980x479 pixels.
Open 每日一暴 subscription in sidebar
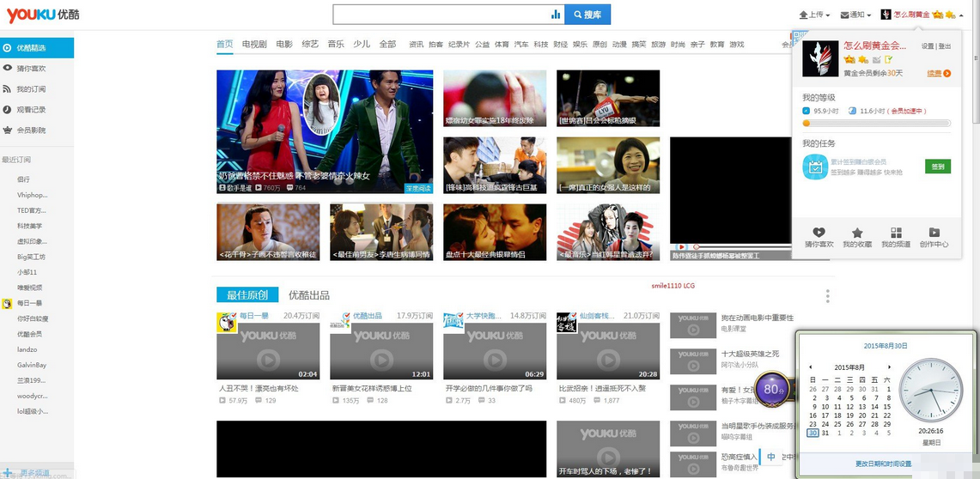(29, 303)
